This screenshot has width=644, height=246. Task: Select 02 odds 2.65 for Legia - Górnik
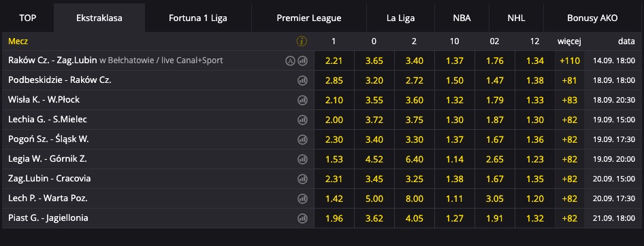point(494,159)
